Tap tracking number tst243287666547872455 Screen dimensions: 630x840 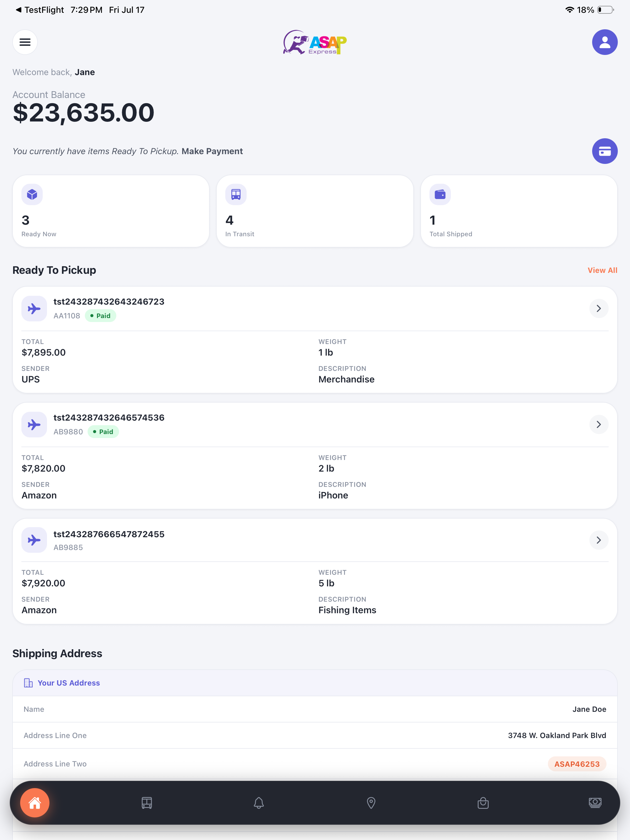[x=109, y=534]
